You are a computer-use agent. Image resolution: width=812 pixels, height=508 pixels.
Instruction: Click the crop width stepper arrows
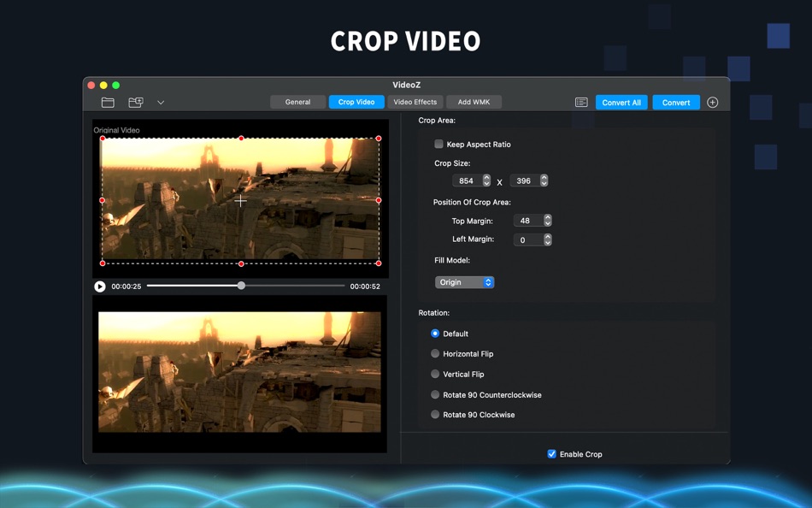pyautogui.click(x=486, y=180)
